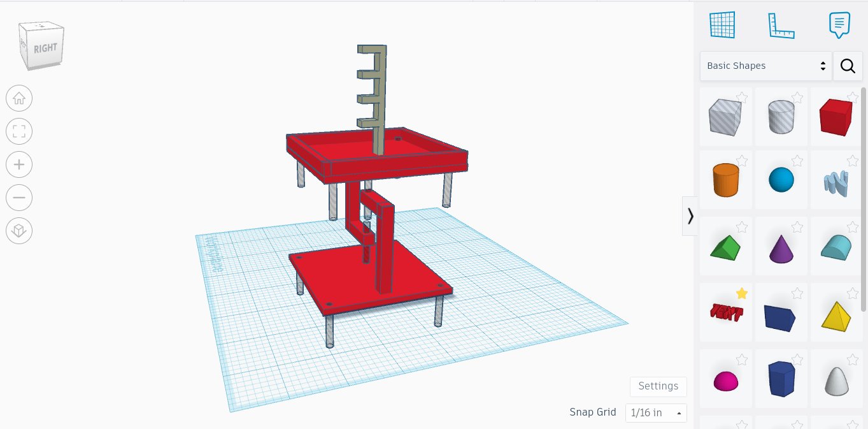Pick the white Paraboloid shape
This screenshot has width=868, height=429.
tap(837, 381)
